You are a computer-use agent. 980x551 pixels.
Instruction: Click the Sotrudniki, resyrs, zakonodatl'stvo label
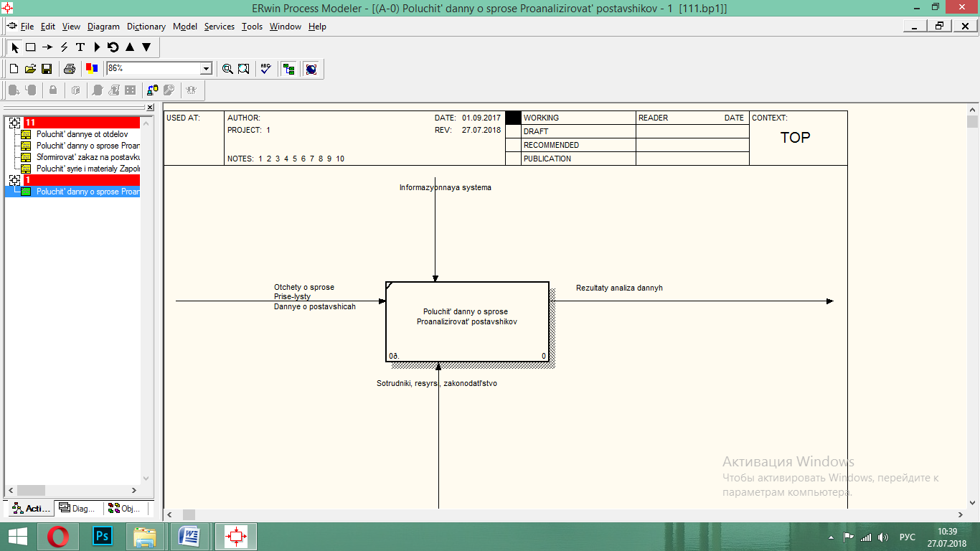pyautogui.click(x=437, y=384)
